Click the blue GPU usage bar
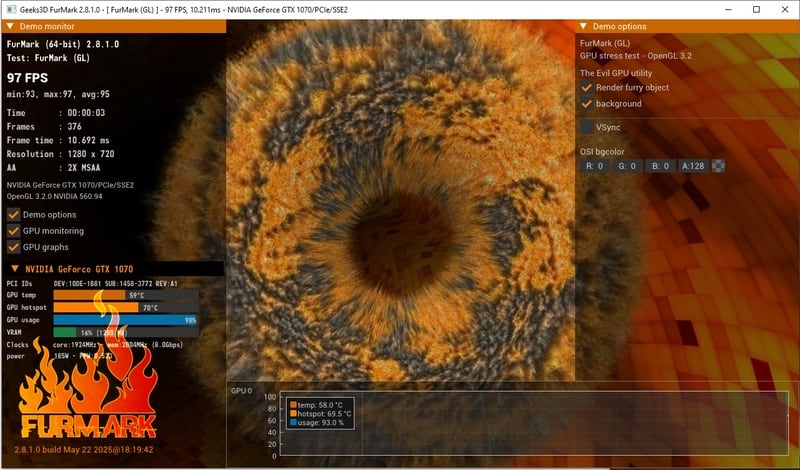The height and width of the screenshot is (470, 800). point(126,320)
